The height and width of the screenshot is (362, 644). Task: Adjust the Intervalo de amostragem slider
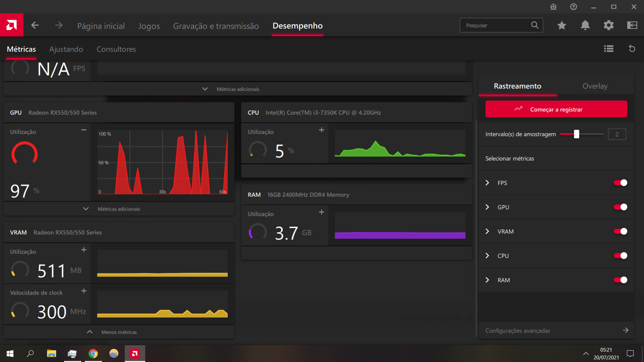pos(582,134)
